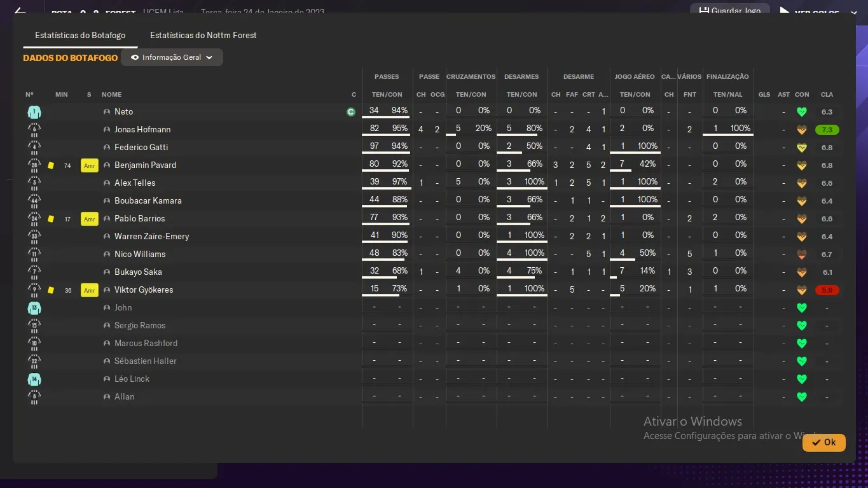Click the back arrow in top bar

click(x=20, y=11)
